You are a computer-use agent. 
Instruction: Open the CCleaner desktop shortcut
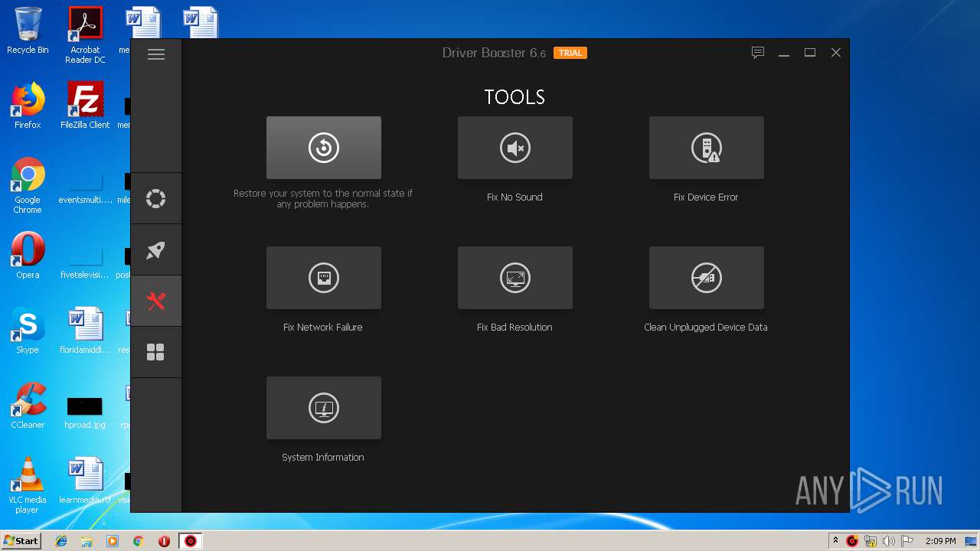click(28, 406)
